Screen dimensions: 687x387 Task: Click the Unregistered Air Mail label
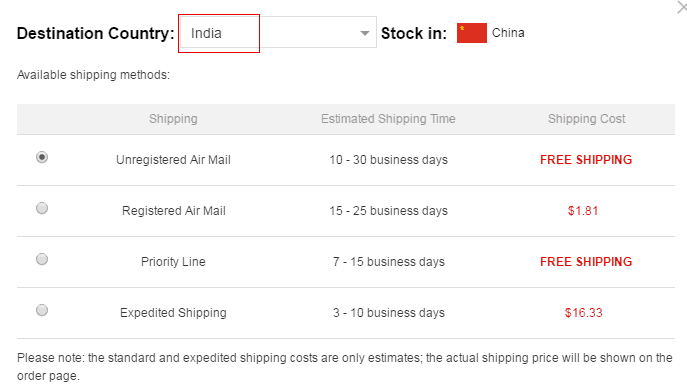pos(173,160)
